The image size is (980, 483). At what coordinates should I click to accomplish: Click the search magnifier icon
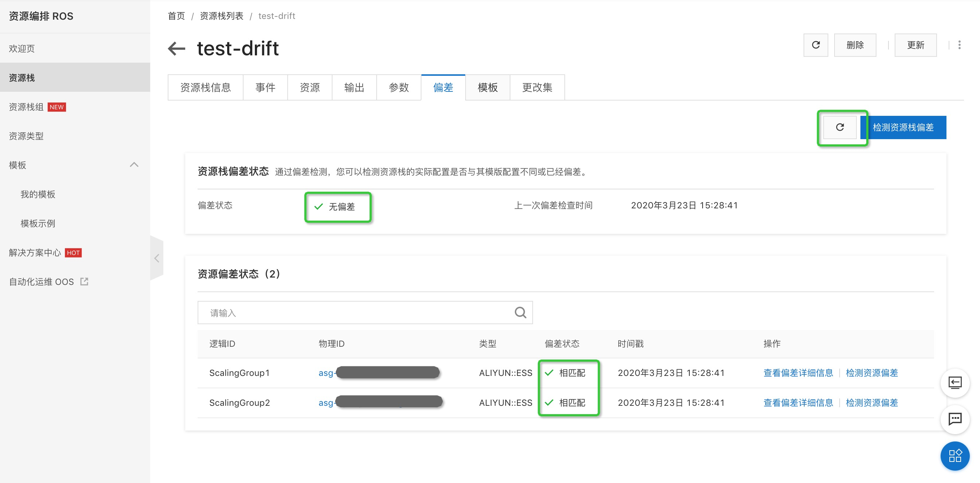pos(520,313)
